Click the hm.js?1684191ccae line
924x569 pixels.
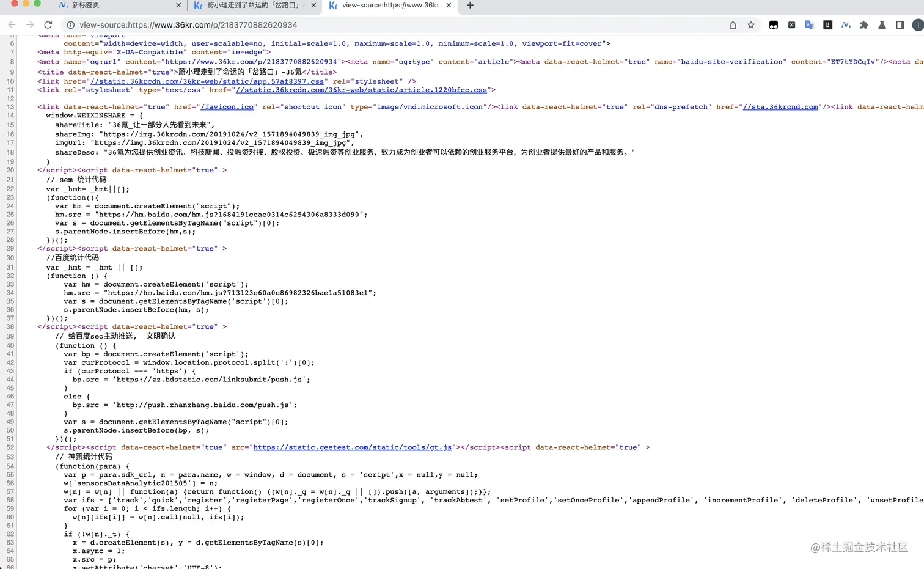point(211,215)
